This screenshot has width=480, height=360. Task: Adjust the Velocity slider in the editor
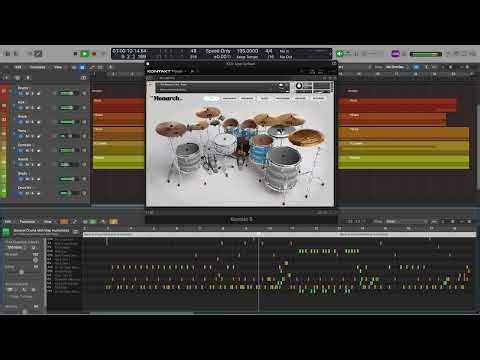coord(24,312)
